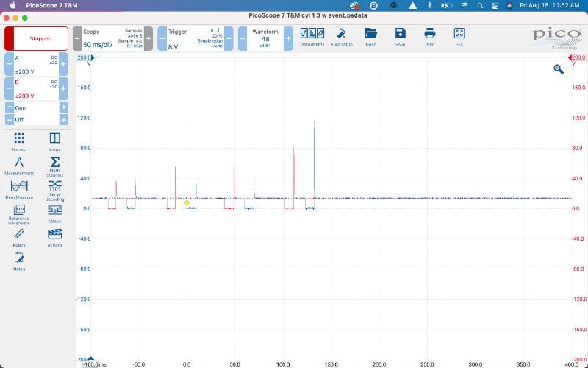Click the zoom magnifier on the graph
This screenshot has height=368, width=588.
(x=559, y=68)
